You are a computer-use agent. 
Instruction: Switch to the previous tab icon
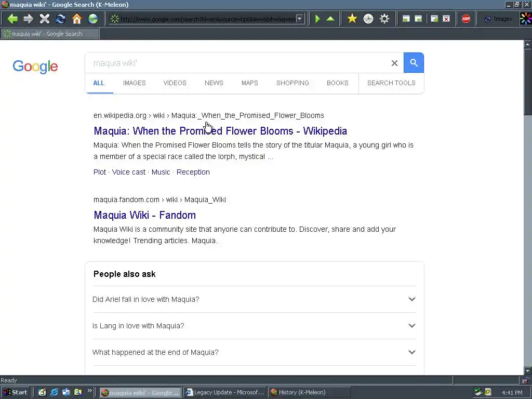pyautogui.click(x=406, y=19)
